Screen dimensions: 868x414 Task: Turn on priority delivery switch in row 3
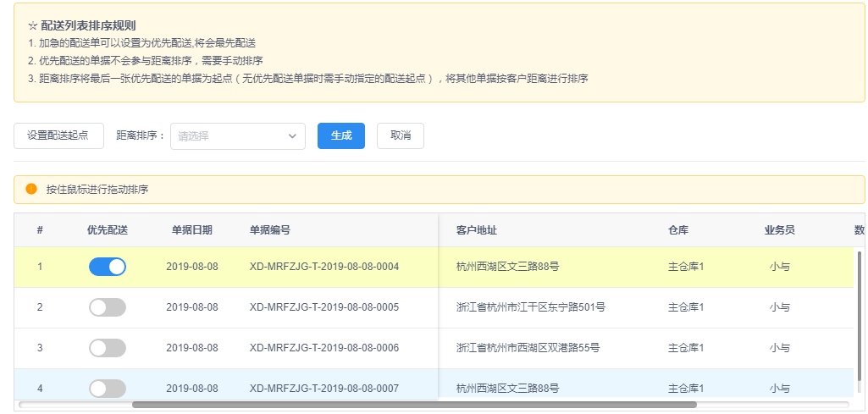108,348
